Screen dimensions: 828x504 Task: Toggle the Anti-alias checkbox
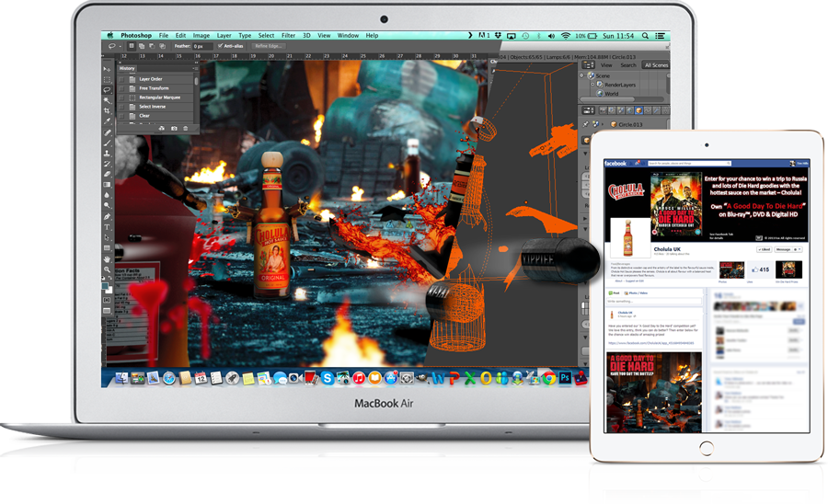[x=220, y=46]
